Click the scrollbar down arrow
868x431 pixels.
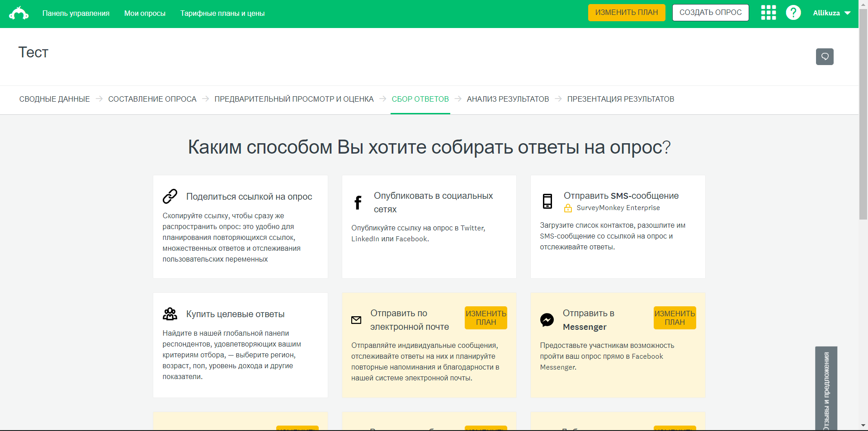click(x=863, y=426)
